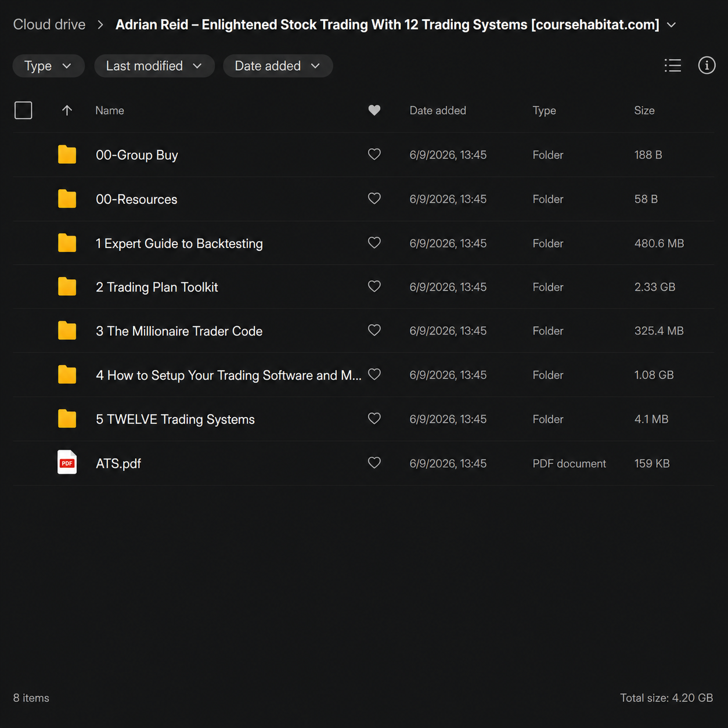
Task: Reverse sort order with the up arrow
Action: pyautogui.click(x=67, y=110)
